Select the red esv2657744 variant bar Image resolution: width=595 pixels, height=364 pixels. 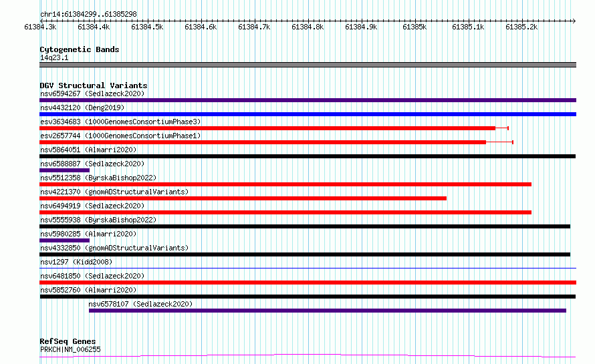click(x=263, y=142)
